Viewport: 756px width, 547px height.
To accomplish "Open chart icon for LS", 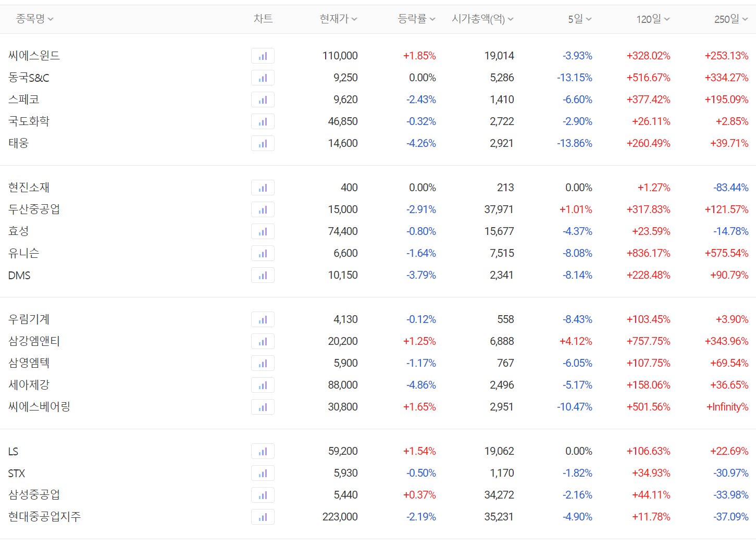I will (x=263, y=451).
